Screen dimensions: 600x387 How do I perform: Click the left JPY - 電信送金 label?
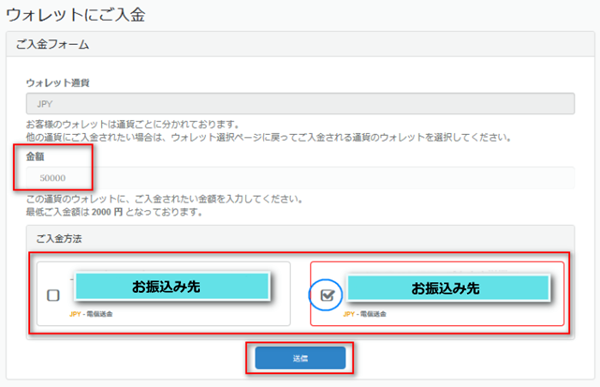pyautogui.click(x=91, y=314)
